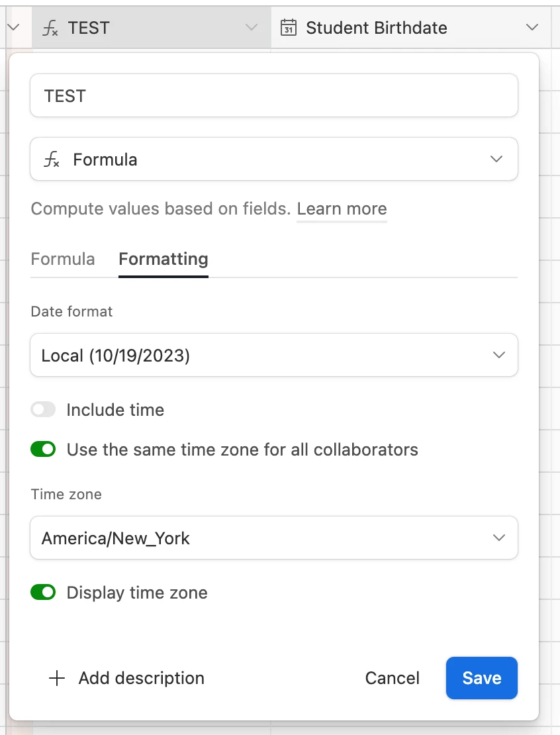Disable the Display time zone switch
560x735 pixels.
click(x=43, y=593)
